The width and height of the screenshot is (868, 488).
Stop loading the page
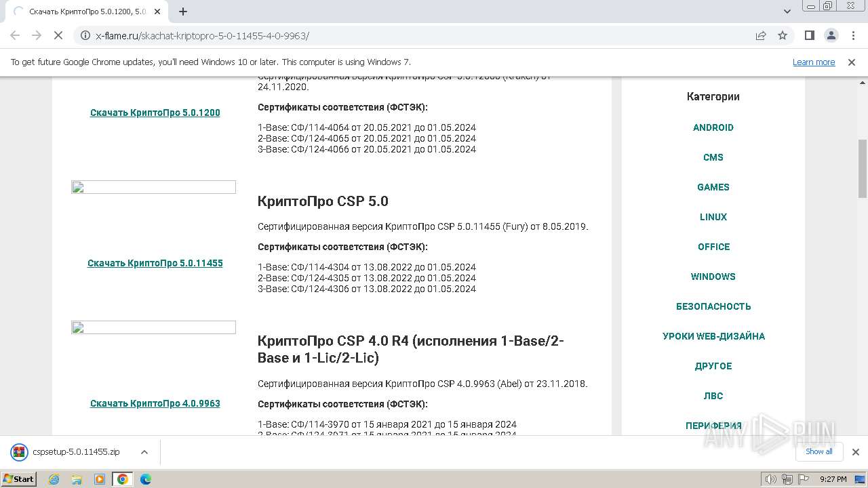pos(58,35)
